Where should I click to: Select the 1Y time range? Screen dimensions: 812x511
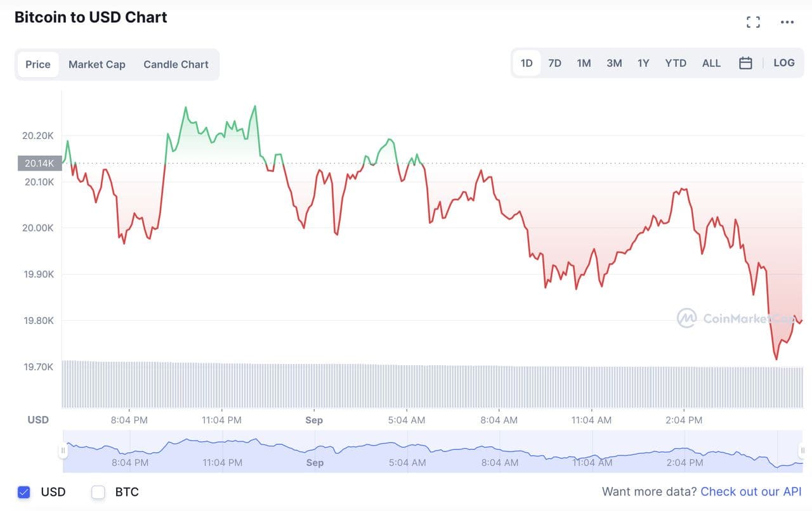643,63
